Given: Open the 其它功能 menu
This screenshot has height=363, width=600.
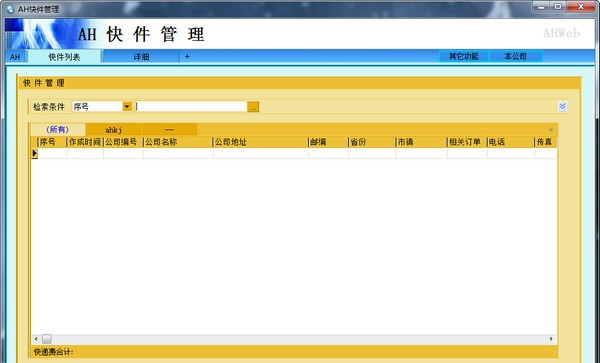Looking at the screenshot, I should [464, 57].
